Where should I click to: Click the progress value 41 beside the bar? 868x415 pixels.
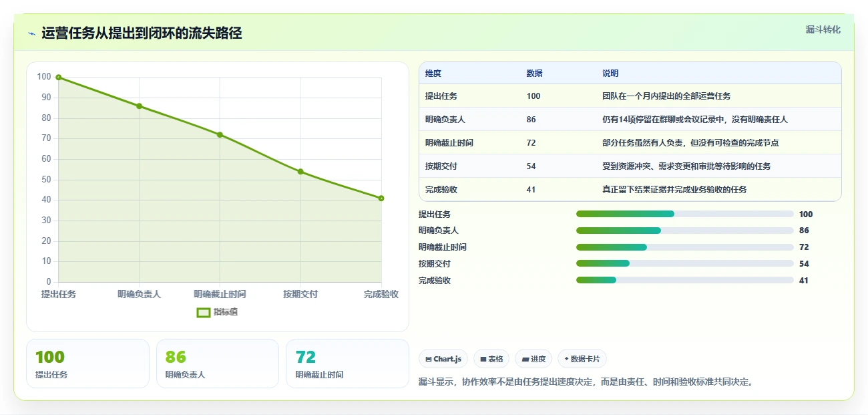point(804,281)
